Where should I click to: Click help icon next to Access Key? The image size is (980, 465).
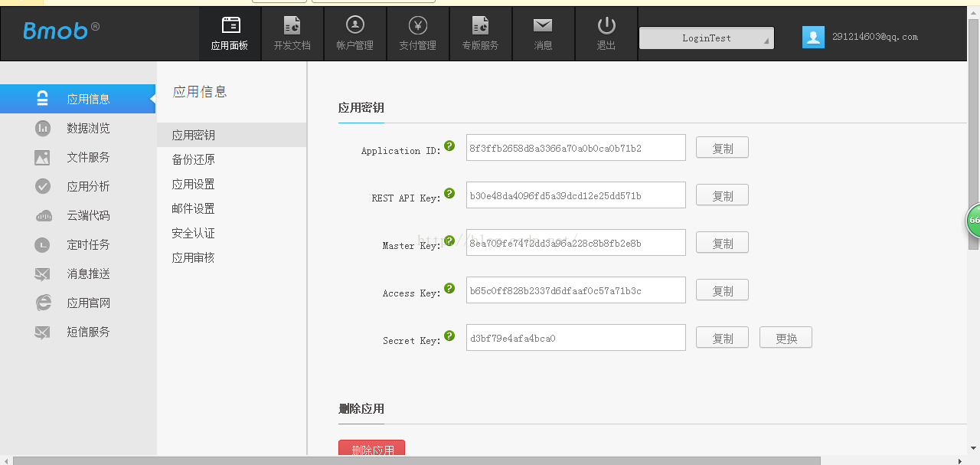click(449, 288)
